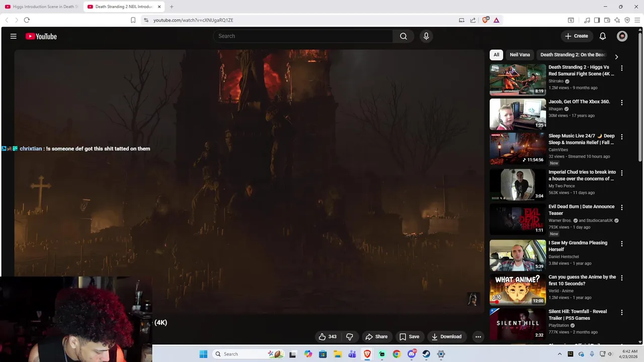Click the Share button under video

(376, 337)
